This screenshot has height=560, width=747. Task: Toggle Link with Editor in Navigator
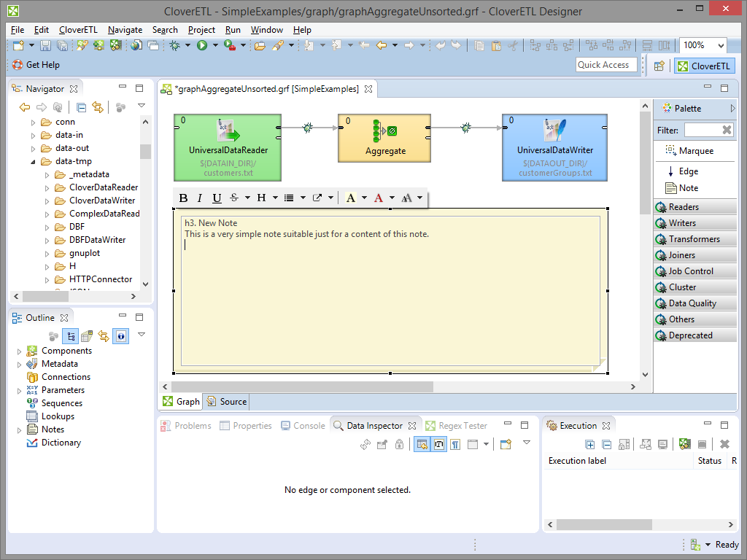coord(97,107)
